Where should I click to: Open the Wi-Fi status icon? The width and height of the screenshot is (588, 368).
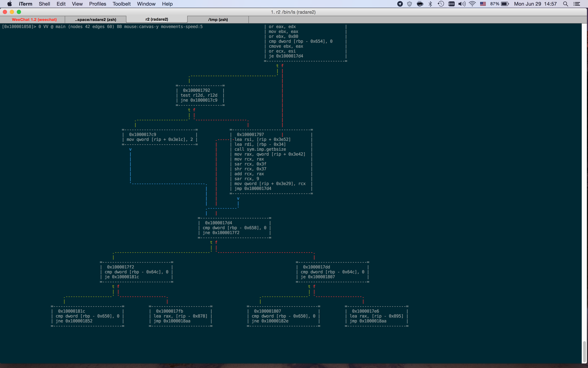(472, 4)
